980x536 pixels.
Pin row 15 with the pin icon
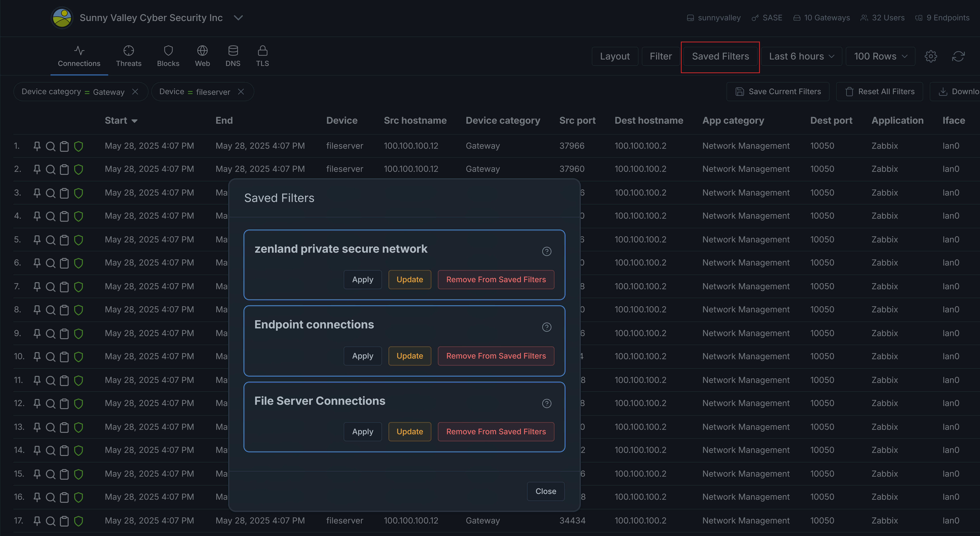click(37, 474)
